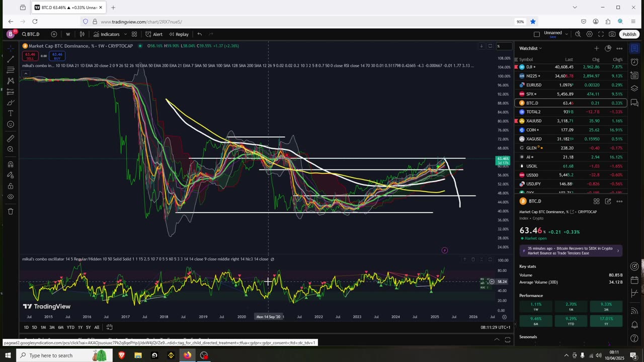Select the 1M date range tab
Viewport: 644px width, 362px height.
(43, 327)
